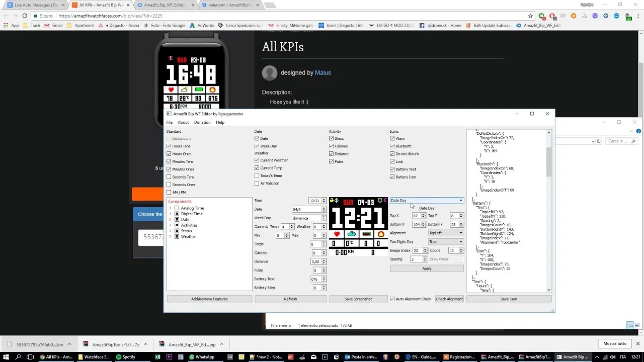644x362 pixels.
Task: Open the Gmail bookmark
Action: (x=53, y=25)
